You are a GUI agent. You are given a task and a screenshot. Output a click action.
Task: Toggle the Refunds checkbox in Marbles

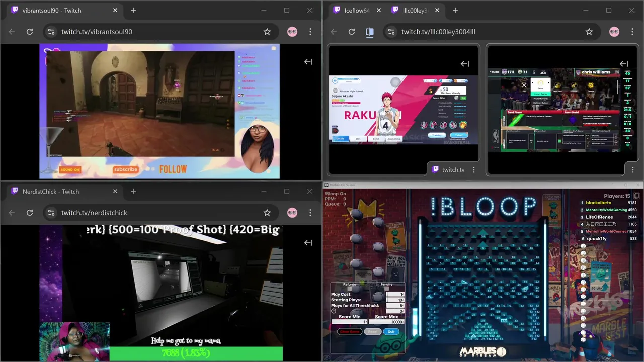click(350, 289)
